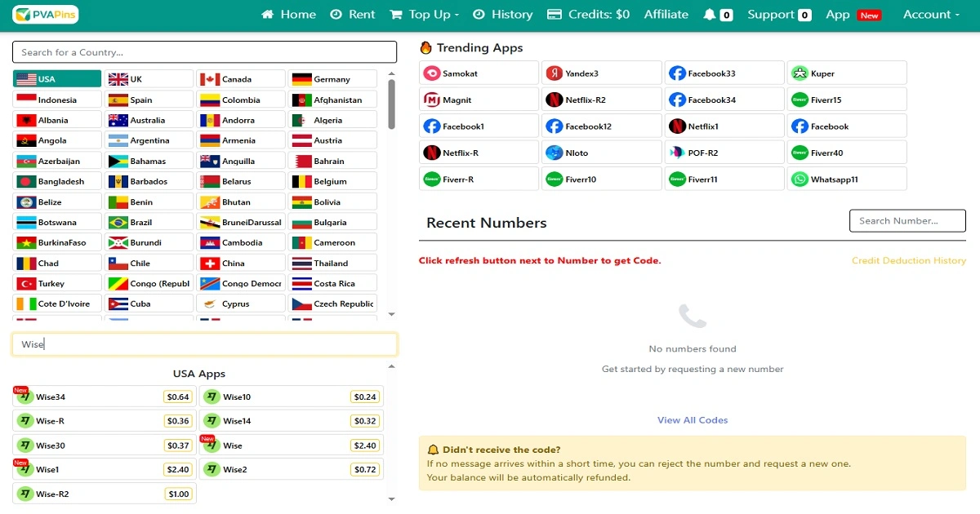The height and width of the screenshot is (514, 980).
Task: Select Wise app priced $2.40
Action: click(292, 445)
